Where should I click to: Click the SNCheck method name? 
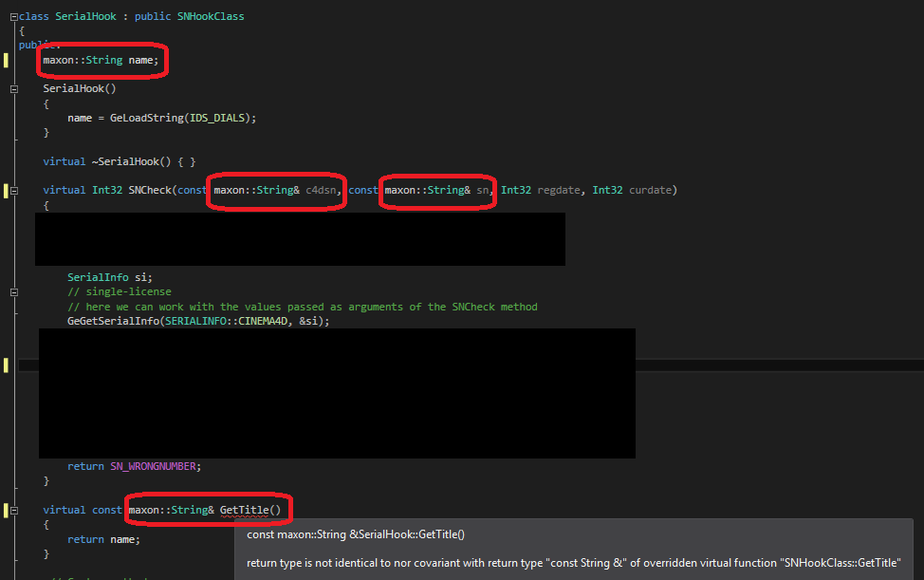tap(149, 191)
